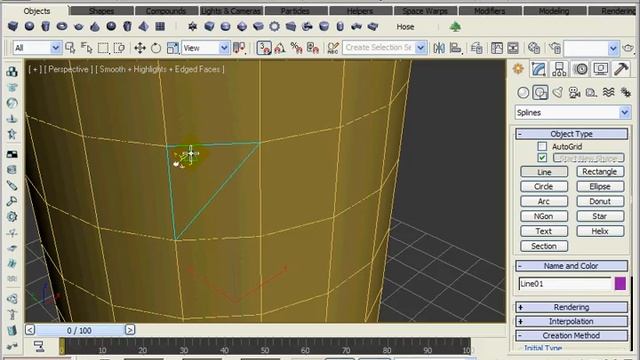The height and width of the screenshot is (360, 640).
Task: Toggle Window/Crossing selection mode
Action: tap(119, 48)
